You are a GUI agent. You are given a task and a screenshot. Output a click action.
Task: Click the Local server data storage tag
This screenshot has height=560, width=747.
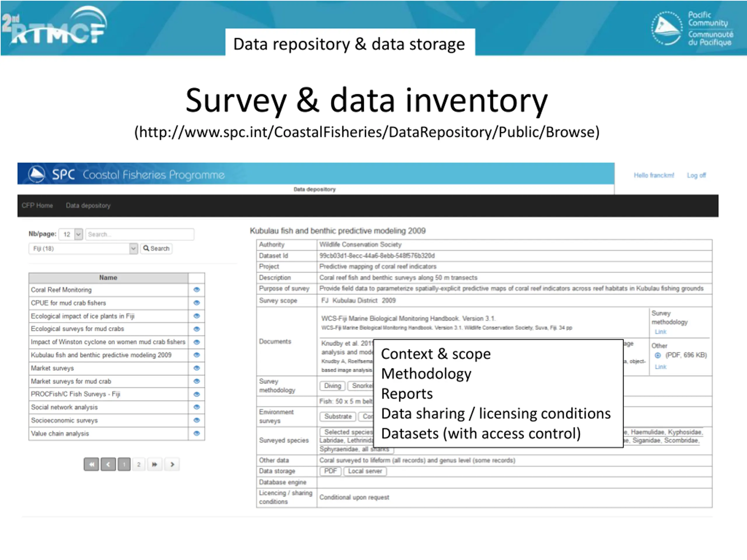coord(365,471)
